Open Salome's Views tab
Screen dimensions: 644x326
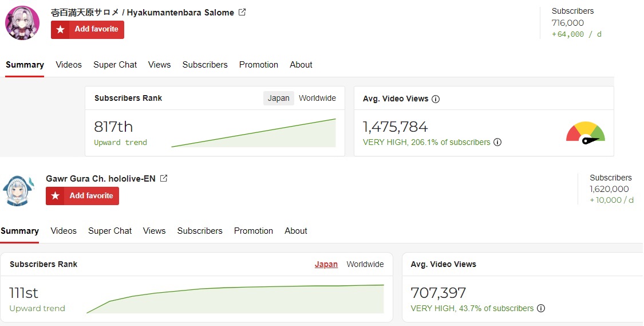pos(159,65)
